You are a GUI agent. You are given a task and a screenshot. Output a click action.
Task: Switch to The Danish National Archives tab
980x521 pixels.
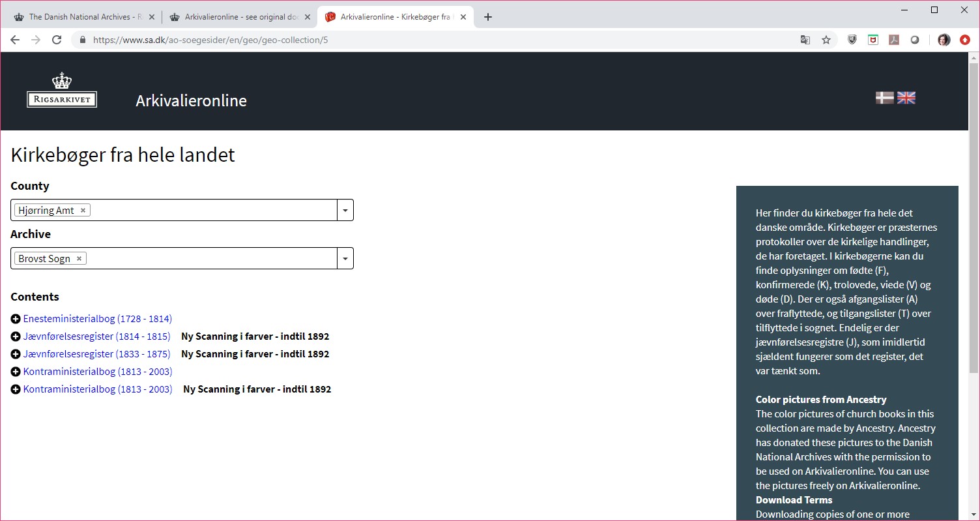pyautogui.click(x=81, y=17)
